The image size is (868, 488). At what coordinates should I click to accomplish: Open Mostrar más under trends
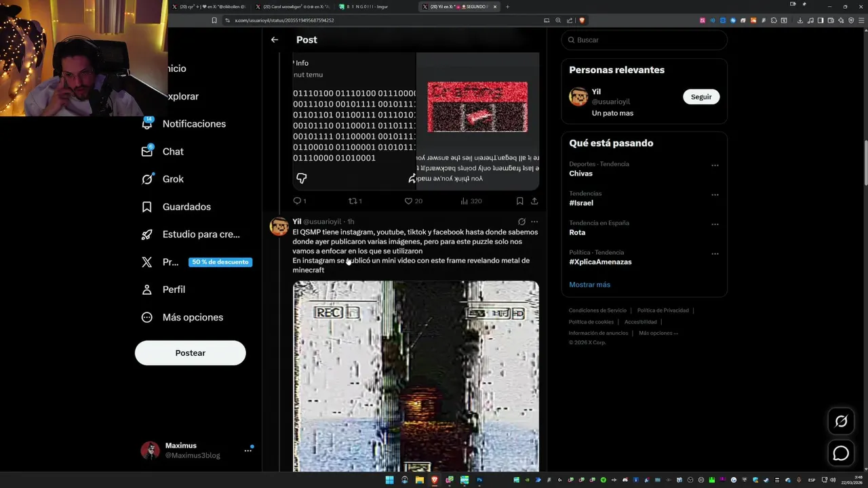coord(589,285)
